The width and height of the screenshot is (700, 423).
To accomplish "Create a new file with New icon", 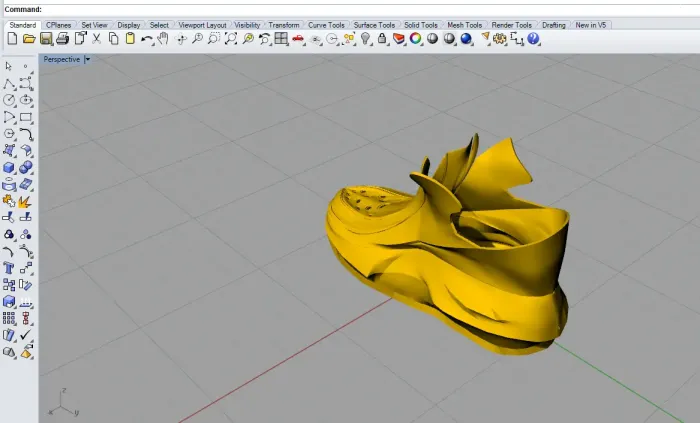I will tap(12, 39).
